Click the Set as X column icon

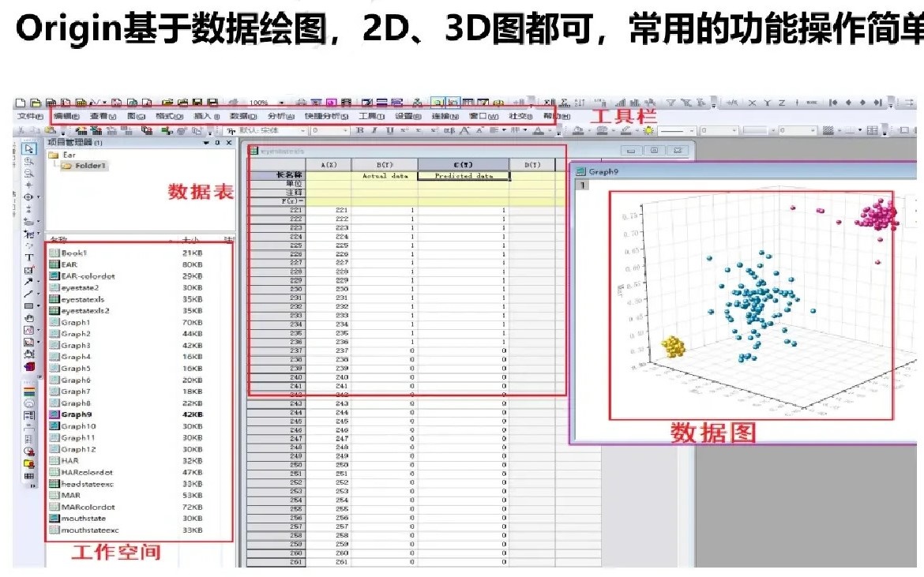(753, 103)
